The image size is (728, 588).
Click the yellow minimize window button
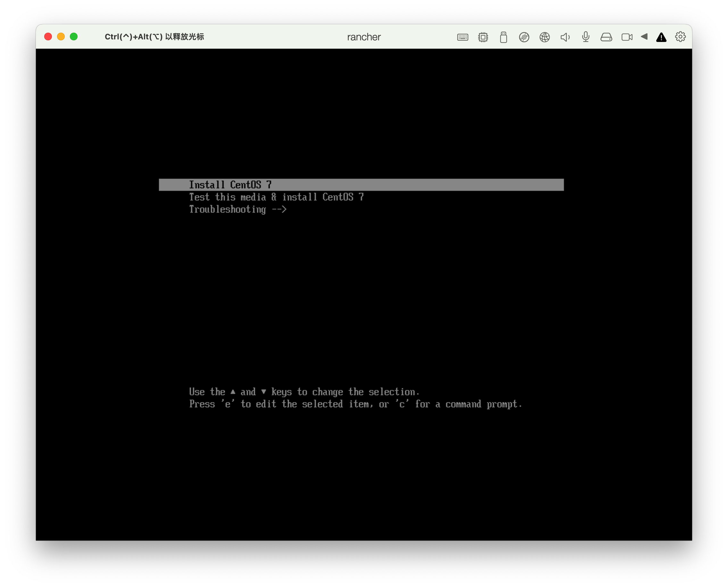coord(61,37)
